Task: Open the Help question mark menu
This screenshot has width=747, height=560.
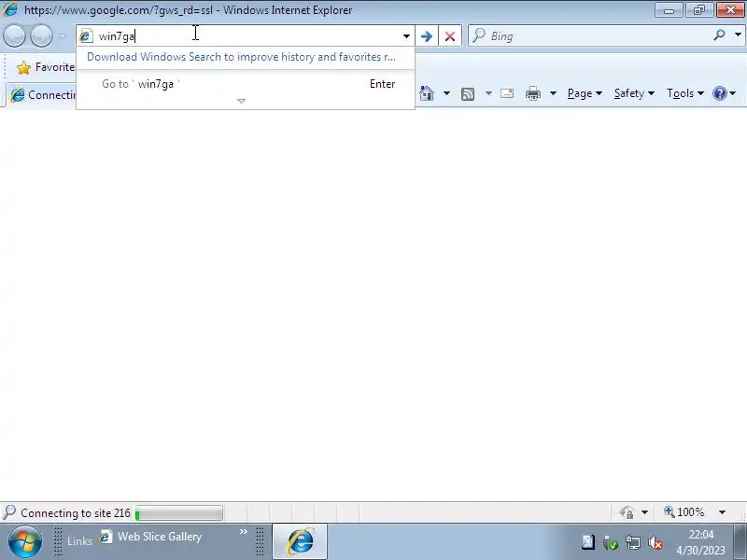Action: pyautogui.click(x=725, y=93)
